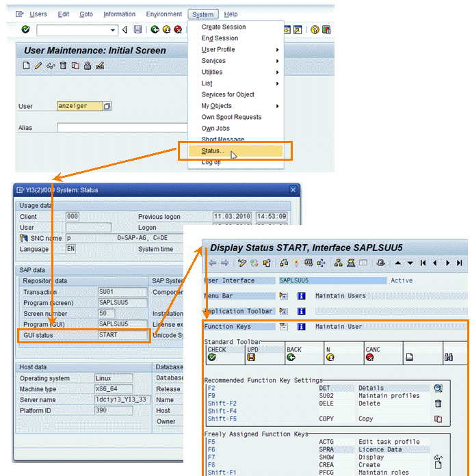Collapse the Function Keys section
472x476 pixels.
click(283, 327)
